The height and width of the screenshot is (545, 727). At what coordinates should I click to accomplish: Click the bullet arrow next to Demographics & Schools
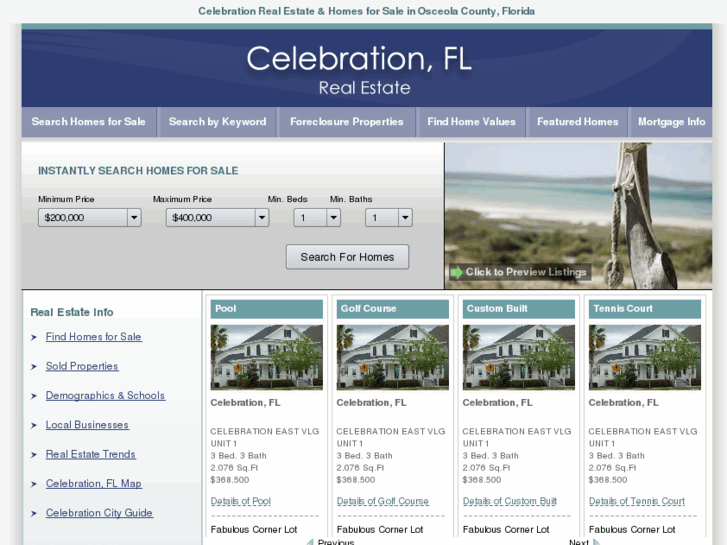[x=33, y=396]
